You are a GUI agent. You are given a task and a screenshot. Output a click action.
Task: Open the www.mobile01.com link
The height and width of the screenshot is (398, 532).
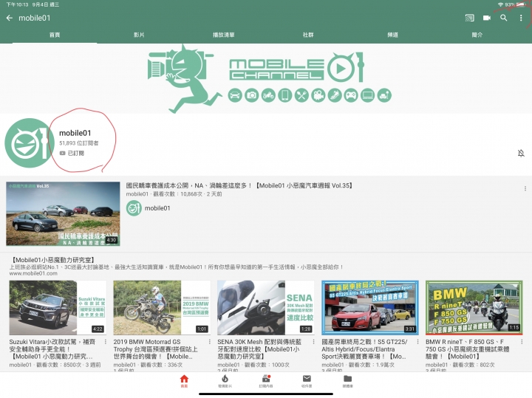click(x=33, y=273)
